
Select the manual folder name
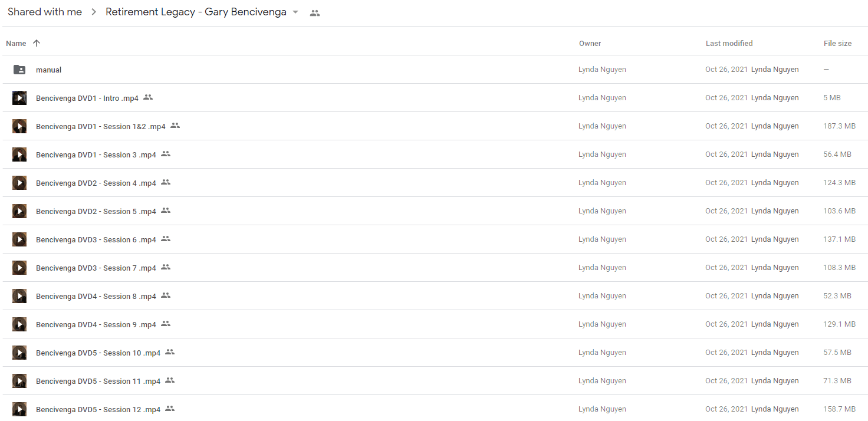49,70
